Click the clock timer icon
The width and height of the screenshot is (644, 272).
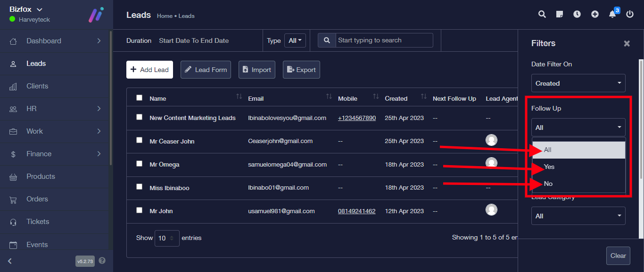click(x=577, y=14)
